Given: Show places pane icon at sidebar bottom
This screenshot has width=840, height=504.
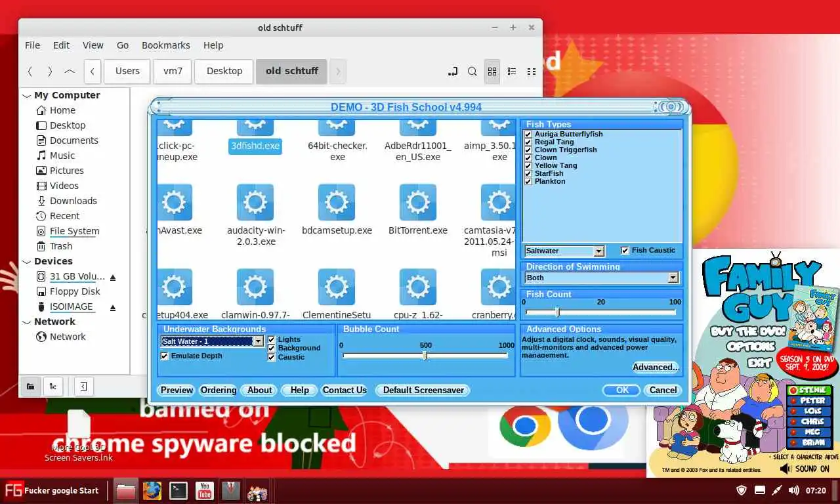Looking at the screenshot, I should click(x=30, y=387).
